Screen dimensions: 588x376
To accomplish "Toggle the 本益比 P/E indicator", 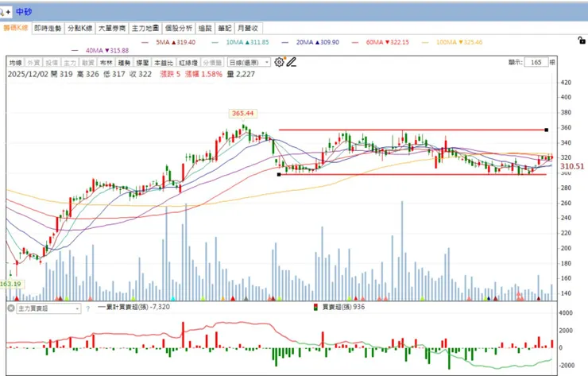I will point(164,62).
